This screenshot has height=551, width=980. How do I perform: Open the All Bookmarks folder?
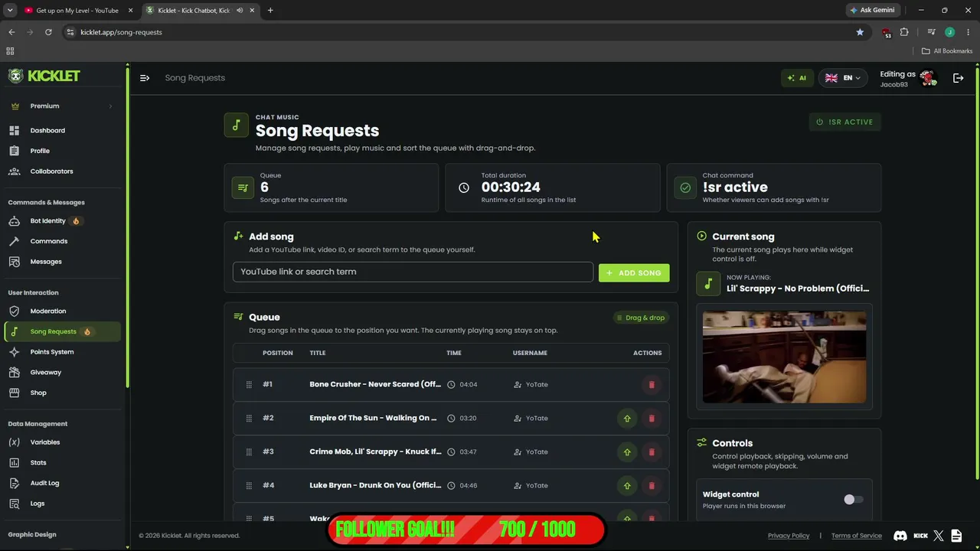pyautogui.click(x=947, y=51)
